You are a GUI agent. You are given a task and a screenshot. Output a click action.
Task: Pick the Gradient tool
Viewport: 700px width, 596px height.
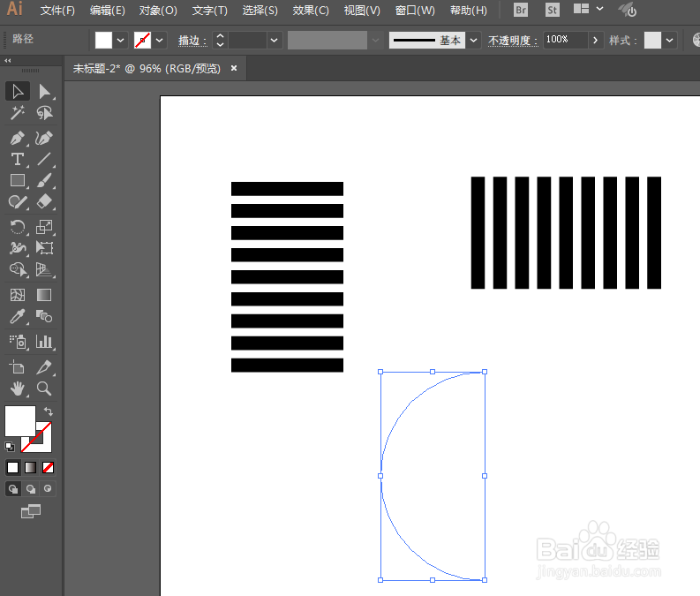[x=44, y=295]
